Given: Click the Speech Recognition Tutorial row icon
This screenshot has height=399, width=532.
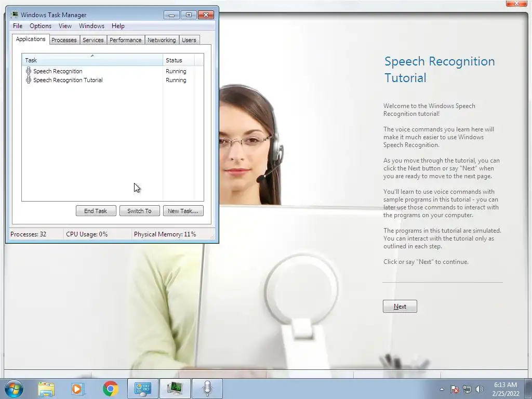Looking at the screenshot, I should pyautogui.click(x=29, y=79).
